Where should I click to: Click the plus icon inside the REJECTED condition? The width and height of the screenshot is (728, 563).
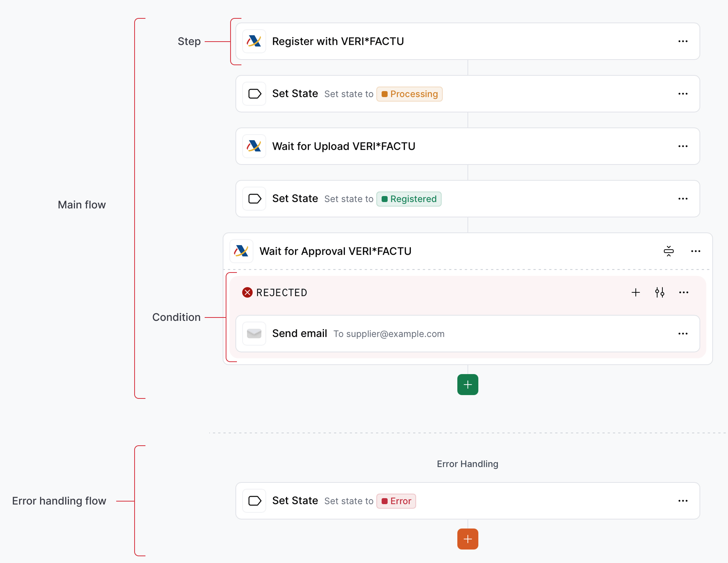tap(635, 292)
